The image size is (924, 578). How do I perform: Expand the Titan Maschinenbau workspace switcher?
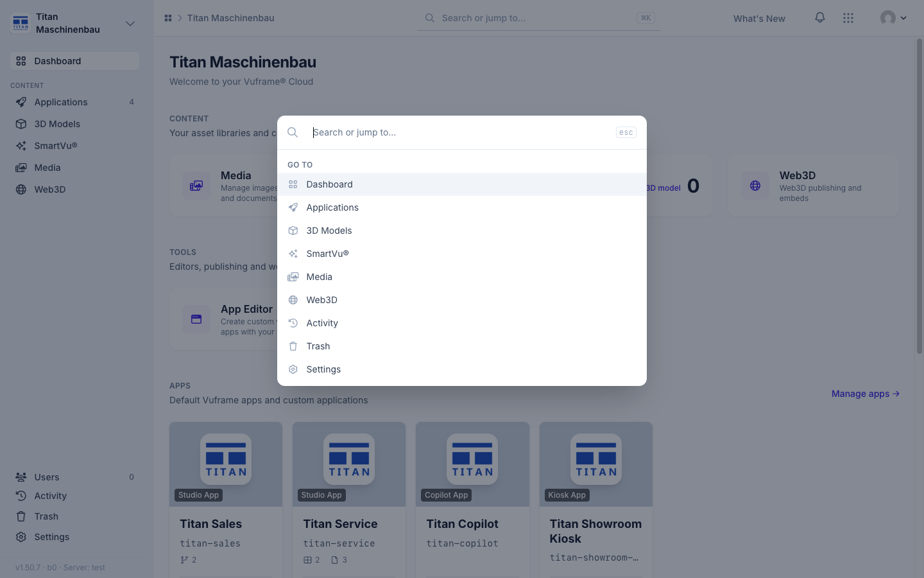pos(130,24)
